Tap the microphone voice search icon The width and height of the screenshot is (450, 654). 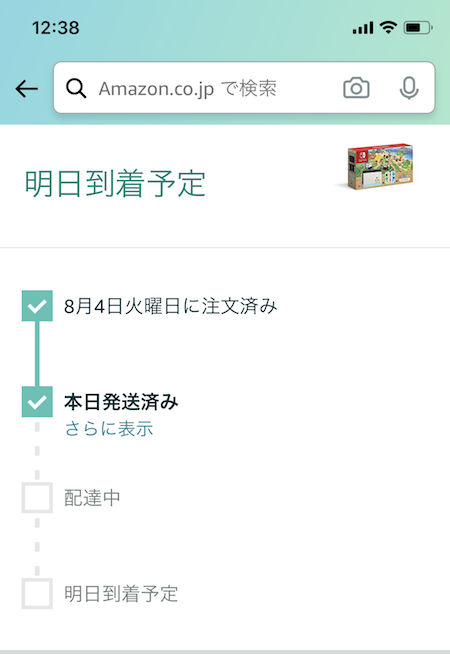(x=409, y=88)
